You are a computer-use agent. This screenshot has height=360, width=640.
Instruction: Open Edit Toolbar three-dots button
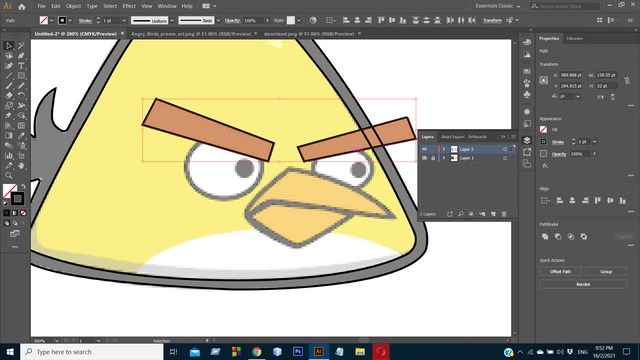tap(15, 247)
